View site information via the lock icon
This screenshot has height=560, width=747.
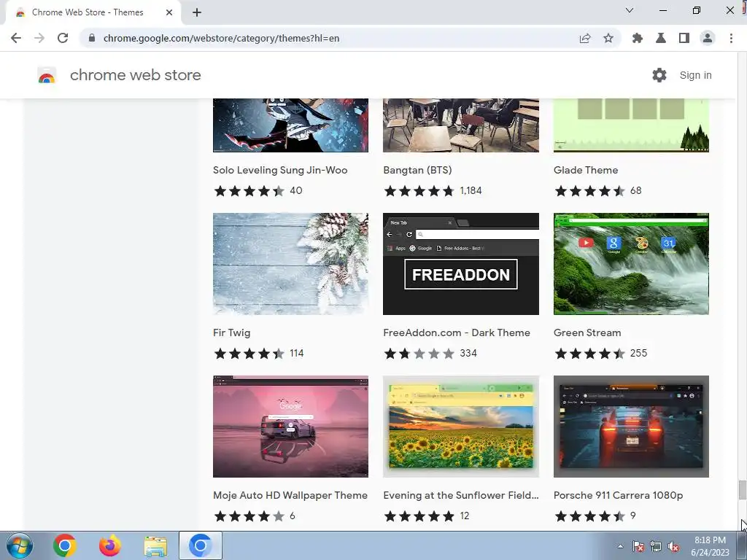point(92,38)
